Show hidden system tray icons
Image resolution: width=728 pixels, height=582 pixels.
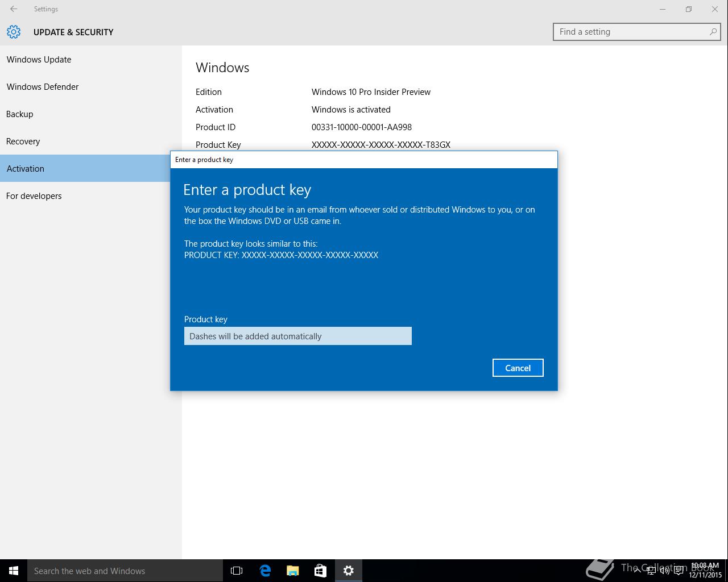[637, 571]
